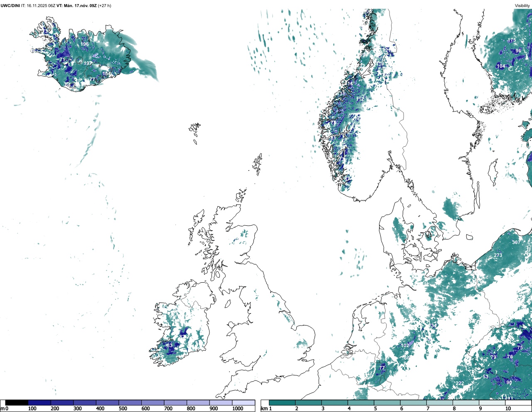Click the '77' value over western Germany
This screenshot has width=532, height=412.
click(382, 368)
